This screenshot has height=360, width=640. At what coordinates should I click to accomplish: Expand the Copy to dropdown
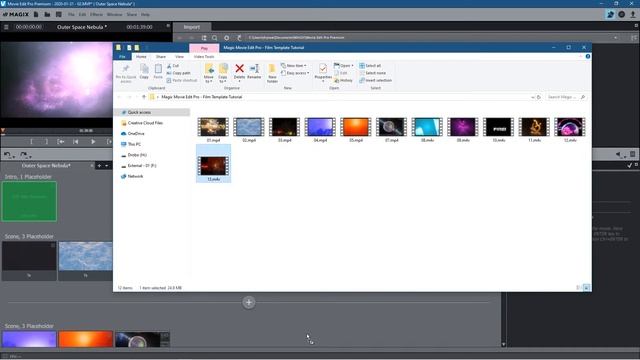(223, 81)
